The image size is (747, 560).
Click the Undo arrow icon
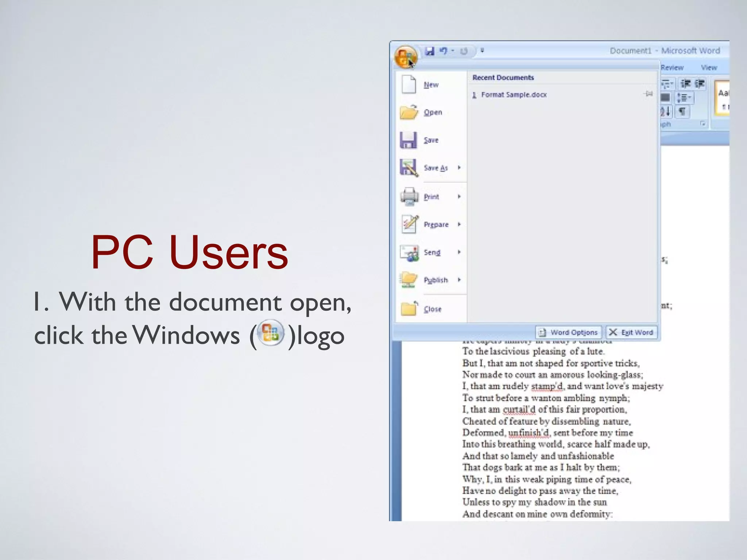[x=443, y=51]
